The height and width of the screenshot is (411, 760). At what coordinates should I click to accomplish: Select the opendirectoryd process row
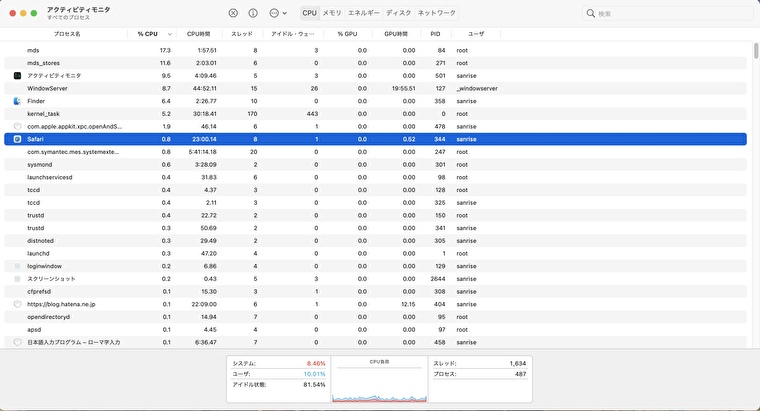(x=375, y=317)
